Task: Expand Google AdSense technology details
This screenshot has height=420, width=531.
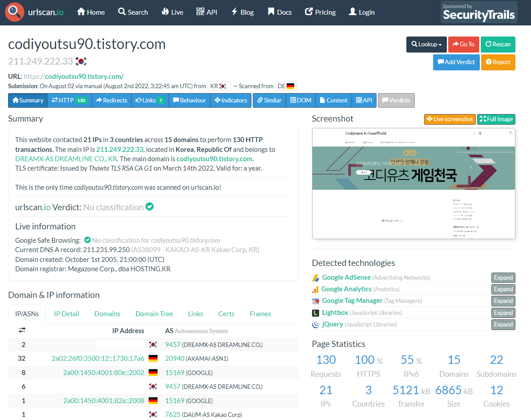Action: 503,277
